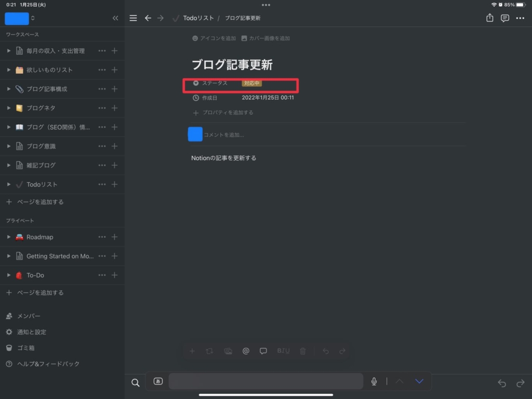The image size is (532, 399).
Task: Insert a mention with the @ icon
Action: point(246,351)
